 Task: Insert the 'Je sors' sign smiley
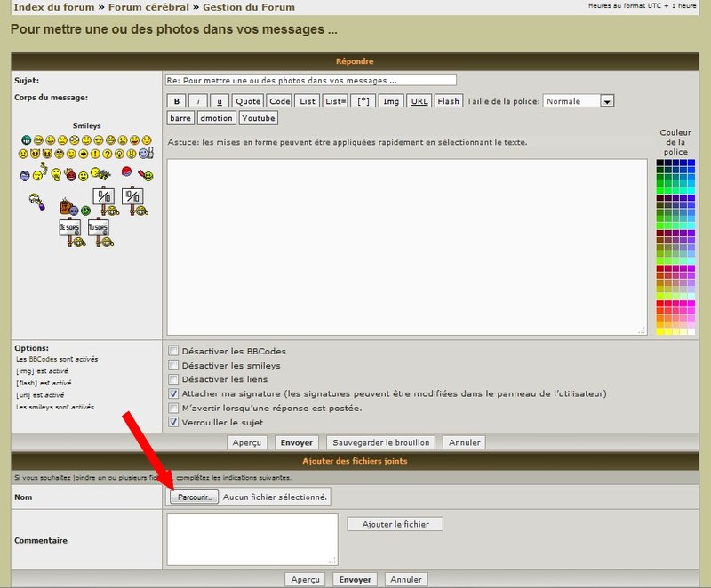pos(69,229)
